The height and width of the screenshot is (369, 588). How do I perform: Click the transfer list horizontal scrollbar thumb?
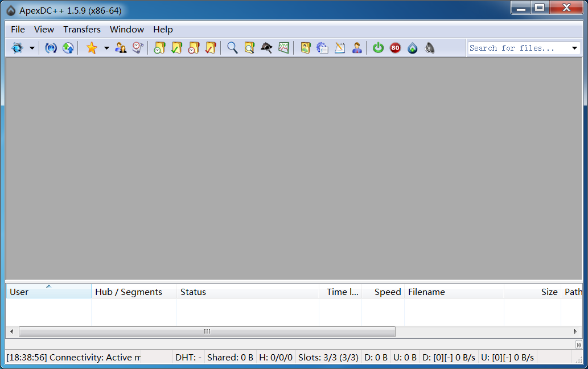207,331
